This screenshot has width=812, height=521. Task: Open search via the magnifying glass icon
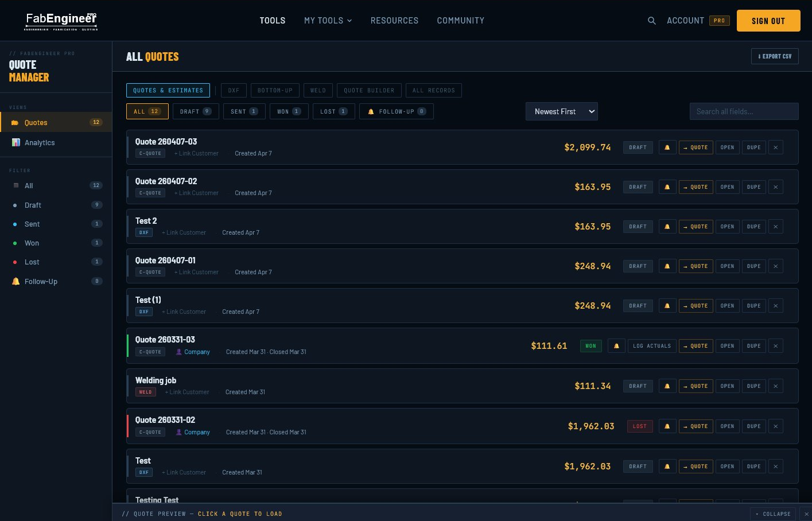click(651, 21)
